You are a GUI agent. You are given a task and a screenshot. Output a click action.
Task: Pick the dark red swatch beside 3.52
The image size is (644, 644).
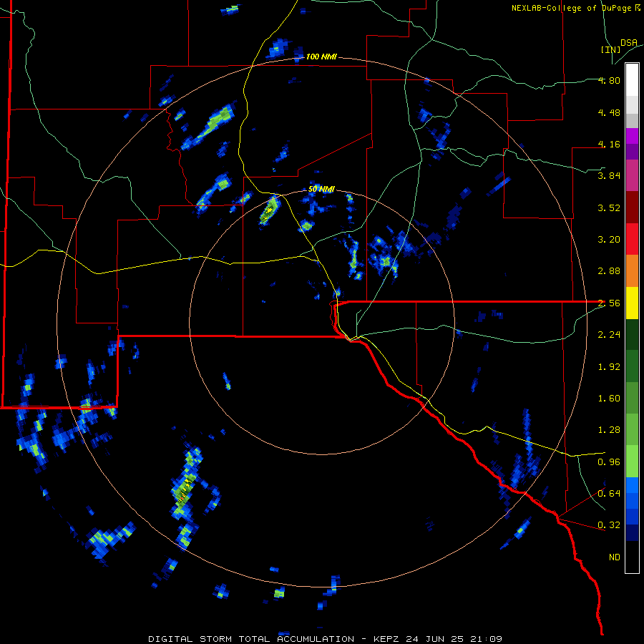(632, 208)
